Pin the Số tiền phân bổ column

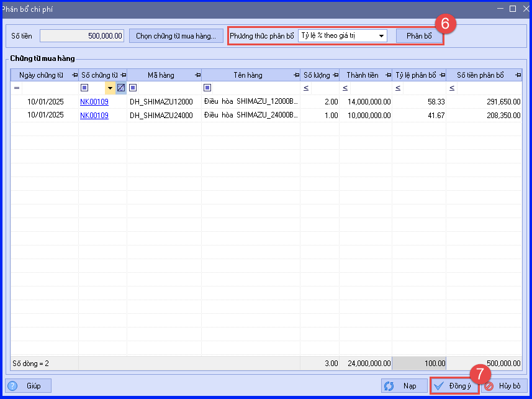pos(518,75)
